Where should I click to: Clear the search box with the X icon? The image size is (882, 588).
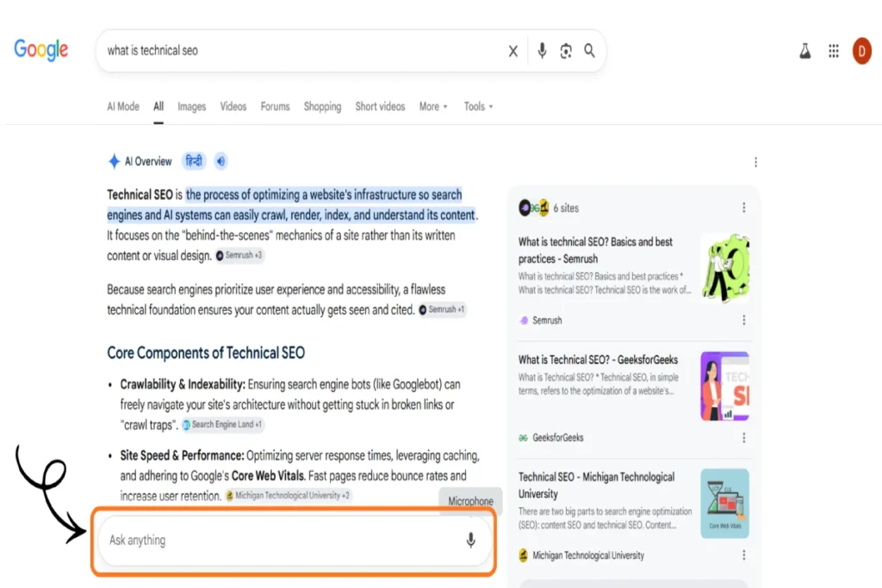coord(513,51)
